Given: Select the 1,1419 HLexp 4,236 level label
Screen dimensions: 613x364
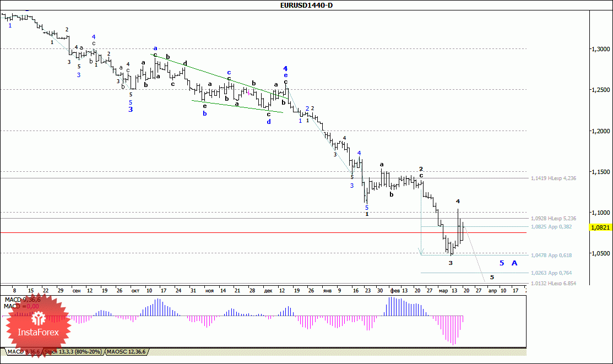Looking at the screenshot, I should [x=553, y=178].
